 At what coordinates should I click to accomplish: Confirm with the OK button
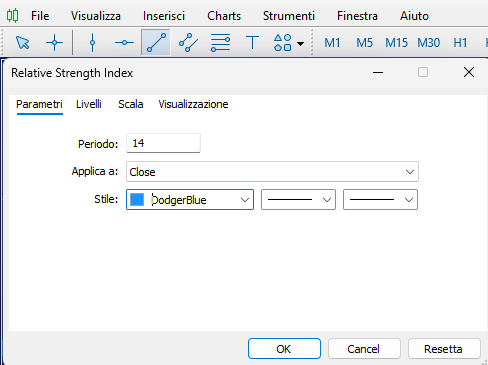(x=284, y=349)
